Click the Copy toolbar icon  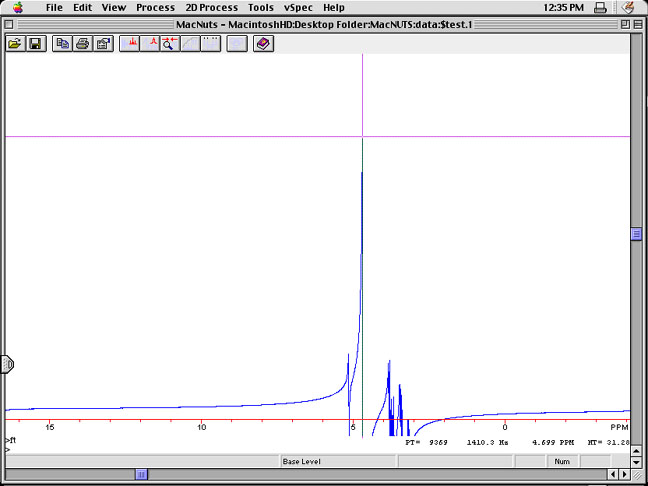coord(62,44)
